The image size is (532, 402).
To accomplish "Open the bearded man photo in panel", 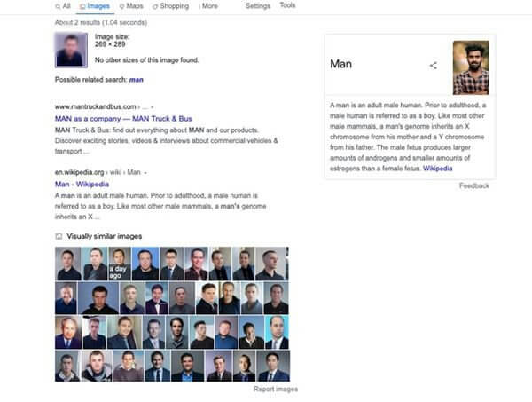I will tap(471, 67).
